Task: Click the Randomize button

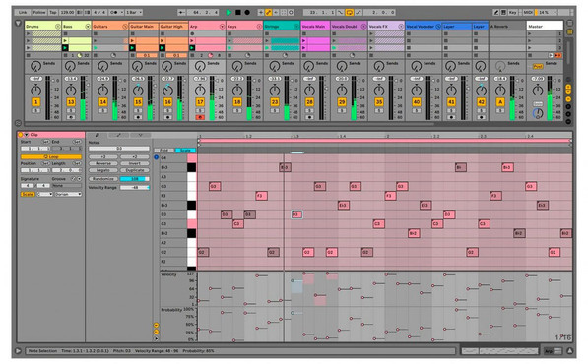Action: click(x=103, y=179)
